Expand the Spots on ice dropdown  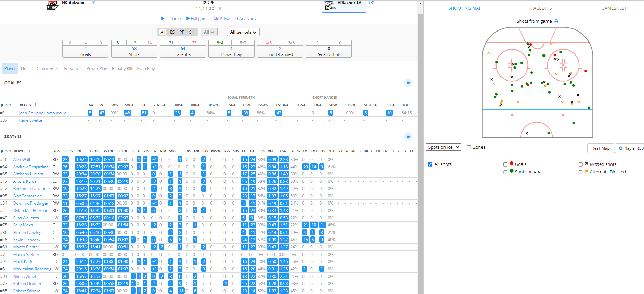tap(443, 147)
